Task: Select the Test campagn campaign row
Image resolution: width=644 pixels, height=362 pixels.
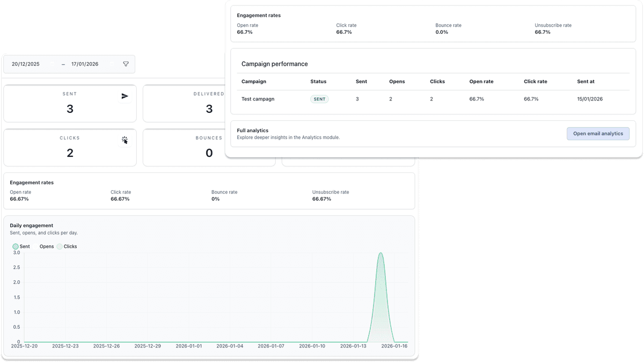Action: click(x=259, y=99)
